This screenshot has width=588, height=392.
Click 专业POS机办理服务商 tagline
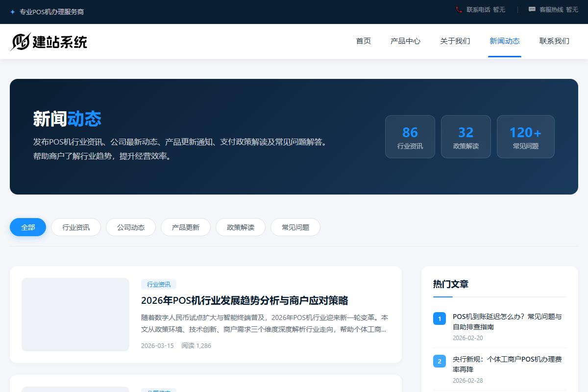(51, 12)
